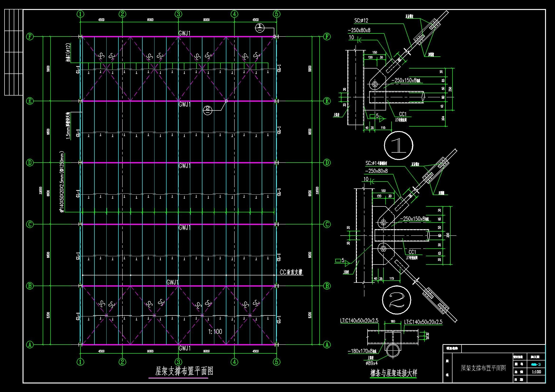Image resolution: width=555 pixels, height=392 pixels.
Task: Click the CC垂直支撑 label
Action: (x=291, y=272)
